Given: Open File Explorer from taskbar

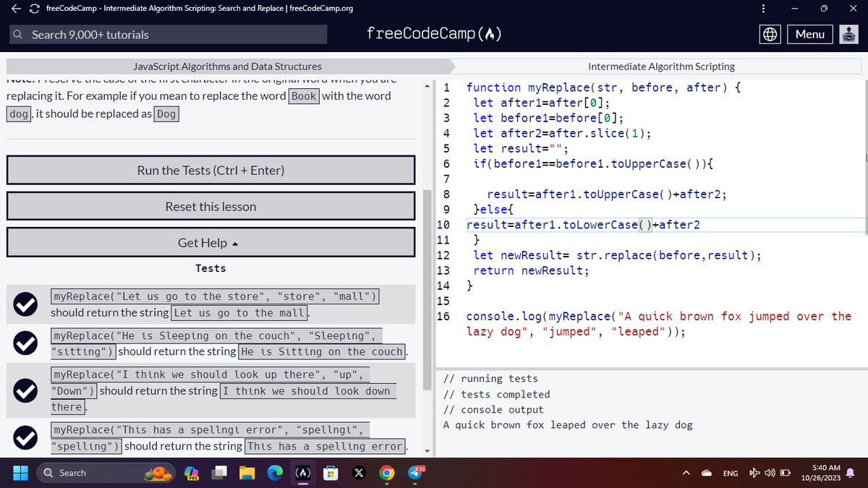Looking at the screenshot, I should (247, 474).
